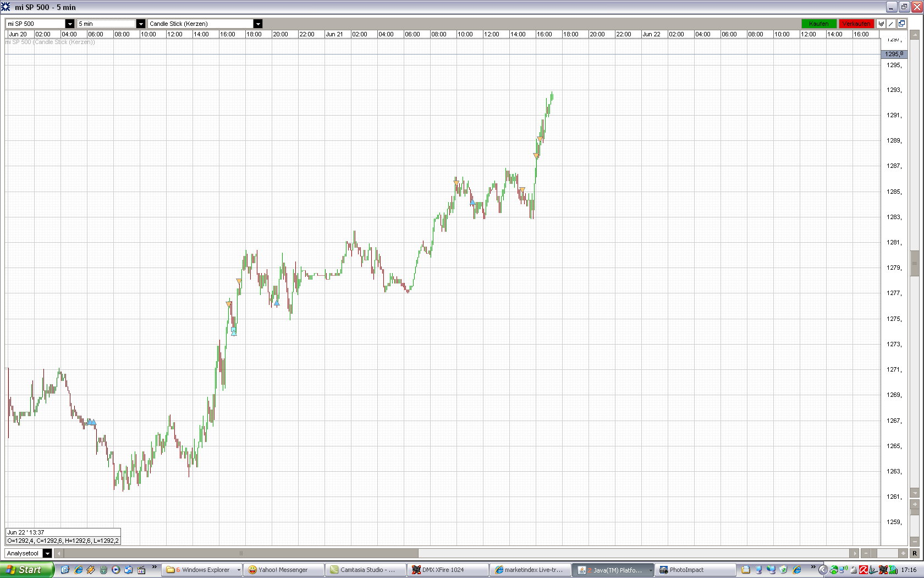
Task: Click the R reset zoom button
Action: pos(915,553)
